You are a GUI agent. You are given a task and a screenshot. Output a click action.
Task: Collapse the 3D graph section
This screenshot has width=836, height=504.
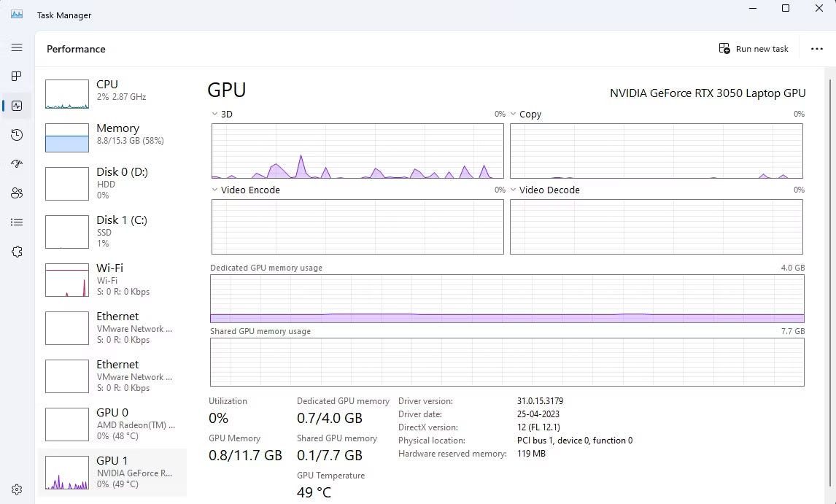click(x=214, y=114)
